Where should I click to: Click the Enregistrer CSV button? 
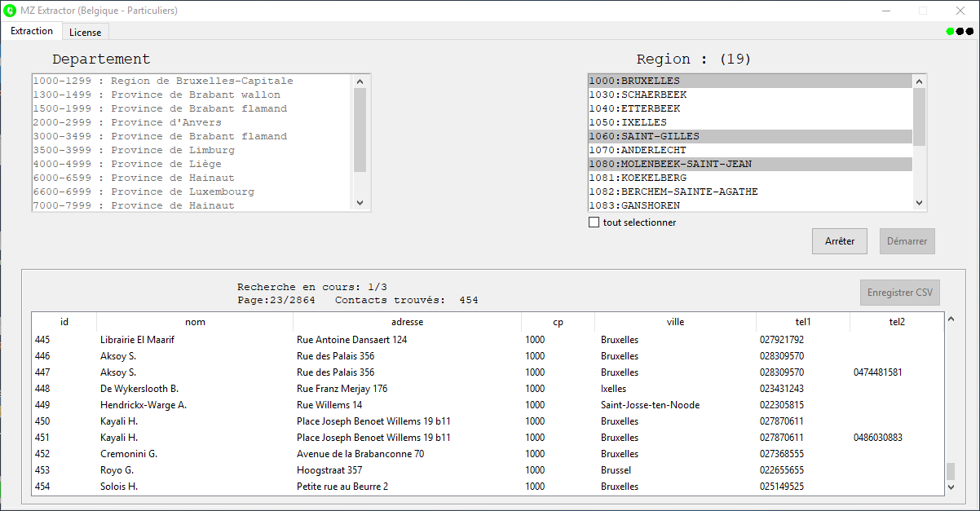click(x=900, y=293)
